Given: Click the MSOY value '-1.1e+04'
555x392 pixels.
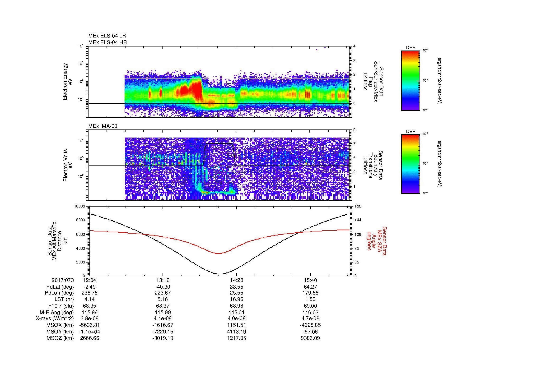Looking at the screenshot, I should pyautogui.click(x=89, y=332).
